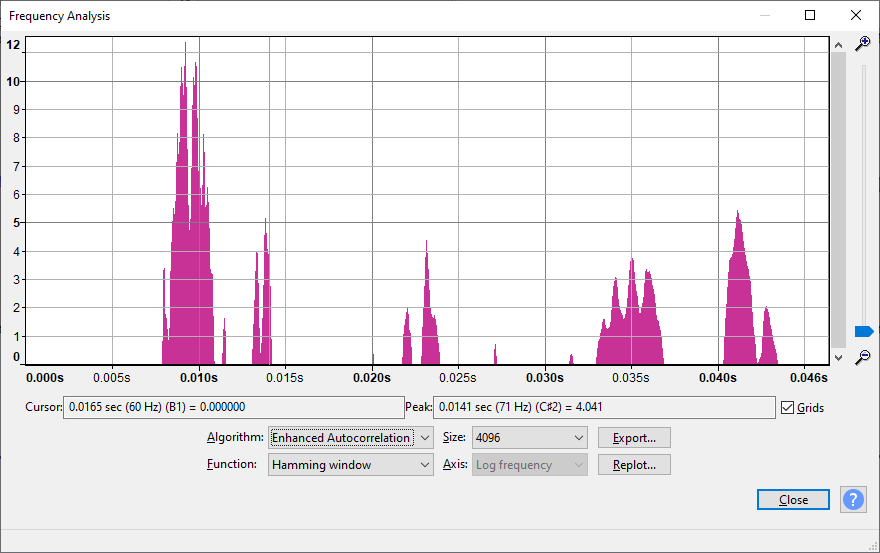This screenshot has width=880, height=553.
Task: Click the zoom out magnifier icon
Action: tap(862, 357)
